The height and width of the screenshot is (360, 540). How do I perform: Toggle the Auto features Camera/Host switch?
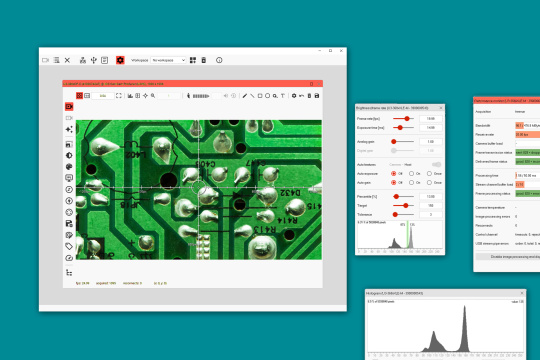click(436, 165)
